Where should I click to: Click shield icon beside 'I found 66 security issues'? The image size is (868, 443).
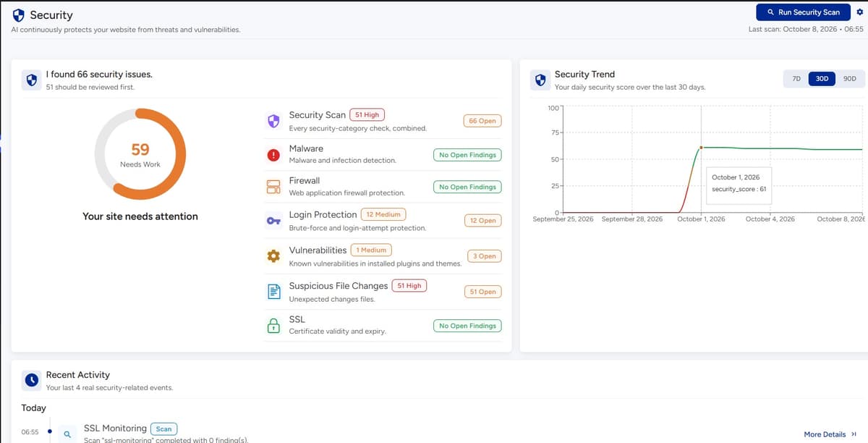tap(31, 80)
